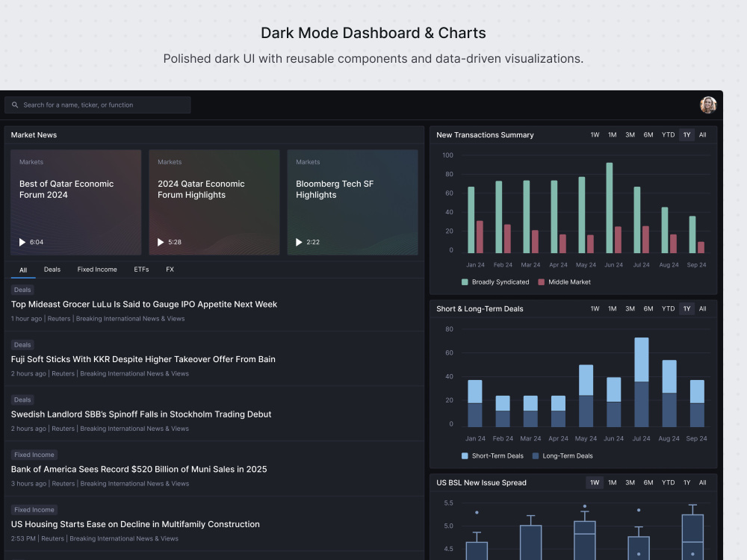Image resolution: width=747 pixels, height=560 pixels.
Task: Set Short & Long-Term Deals range to 6M
Action: pos(648,308)
